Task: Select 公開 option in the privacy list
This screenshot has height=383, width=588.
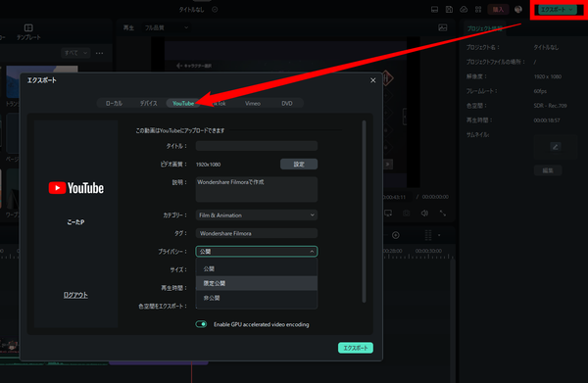Action: pyautogui.click(x=257, y=268)
